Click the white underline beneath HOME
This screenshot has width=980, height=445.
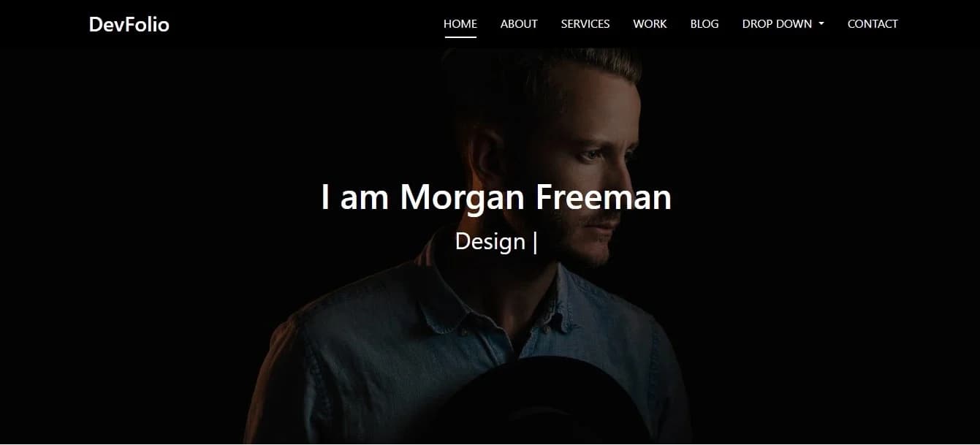(460, 37)
